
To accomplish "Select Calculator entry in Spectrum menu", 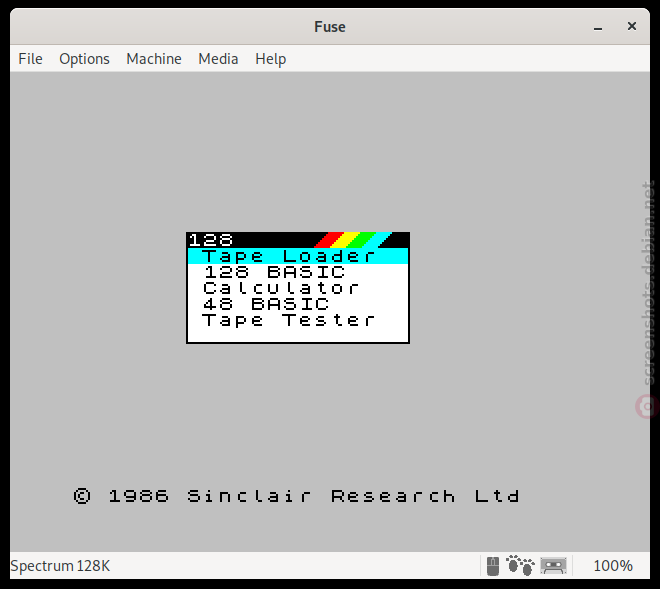I will 298,288.
